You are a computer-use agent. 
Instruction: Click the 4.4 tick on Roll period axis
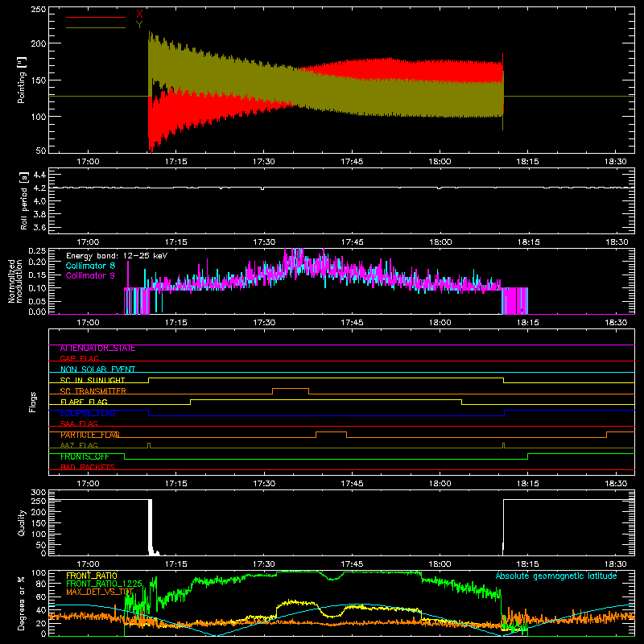tap(39, 175)
